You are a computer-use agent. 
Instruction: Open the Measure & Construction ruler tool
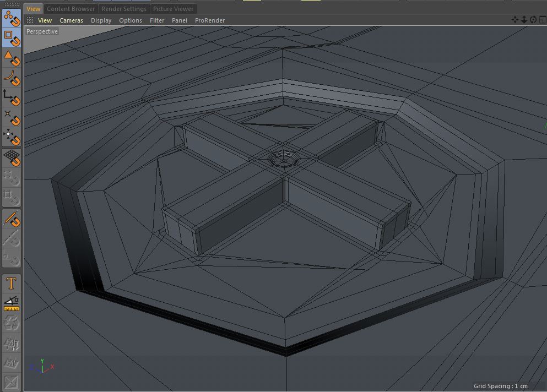click(x=12, y=303)
